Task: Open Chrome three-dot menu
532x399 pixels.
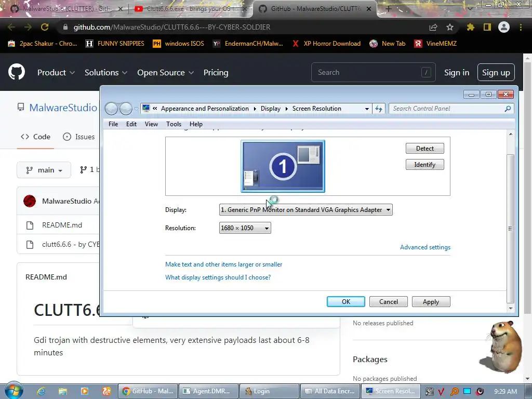Action: tap(521, 27)
